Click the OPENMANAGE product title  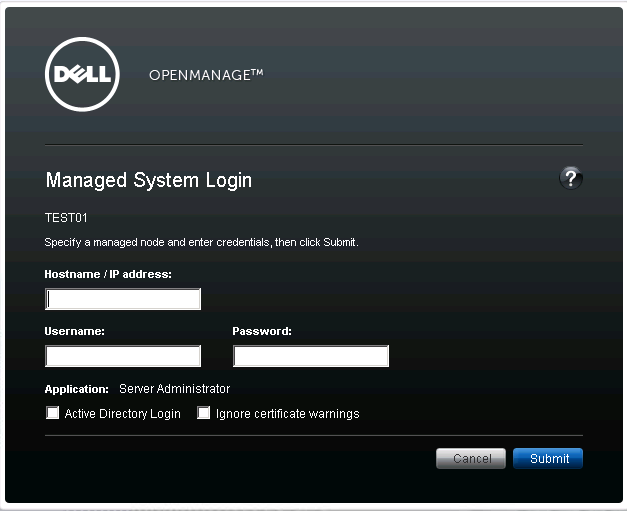tap(206, 75)
